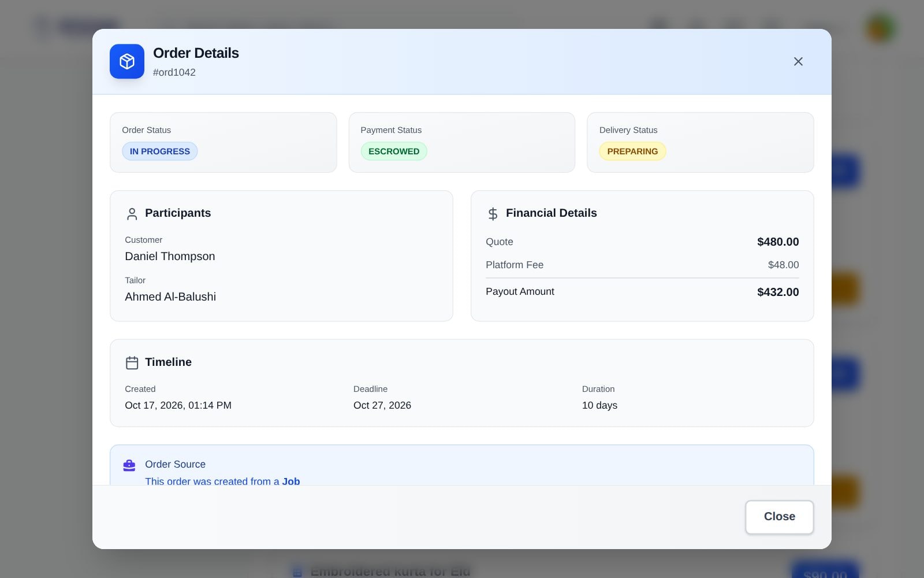Close the Order Details dialog with X
924x578 pixels.
pos(798,61)
